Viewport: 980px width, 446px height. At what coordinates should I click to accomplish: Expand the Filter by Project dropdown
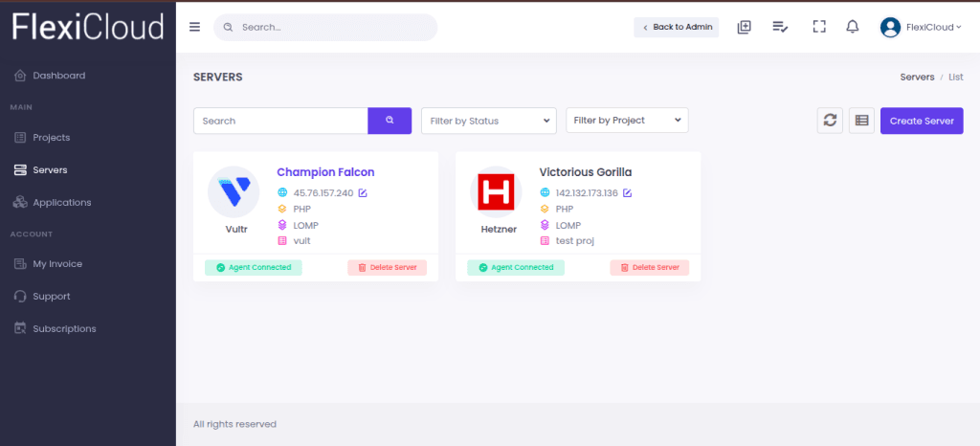click(x=627, y=121)
